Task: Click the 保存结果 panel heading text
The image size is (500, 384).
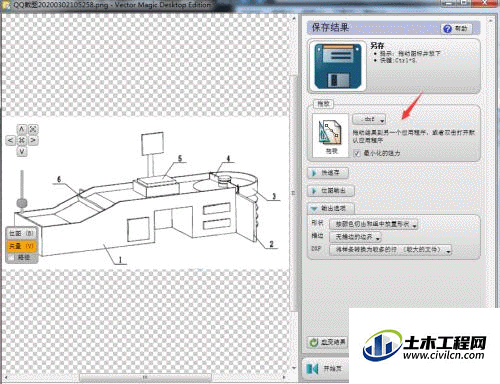Action: (330, 28)
